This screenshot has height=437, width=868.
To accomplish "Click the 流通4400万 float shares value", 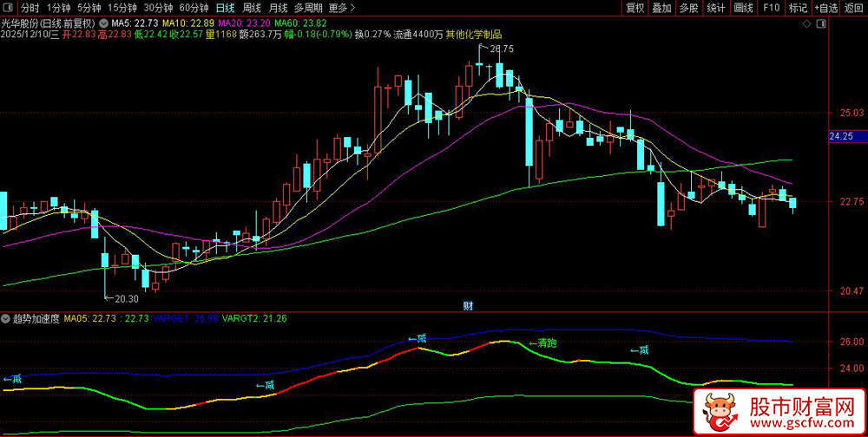I will tap(418, 35).
